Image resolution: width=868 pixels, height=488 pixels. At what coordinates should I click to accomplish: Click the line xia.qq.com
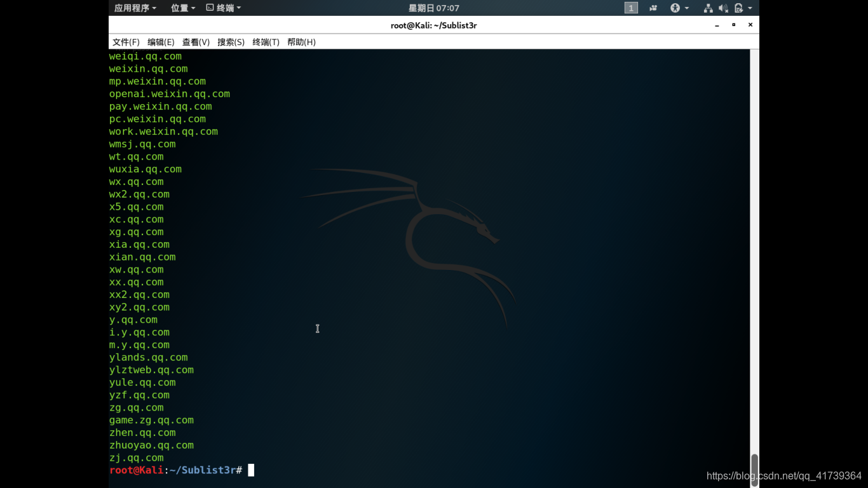pyautogui.click(x=139, y=245)
